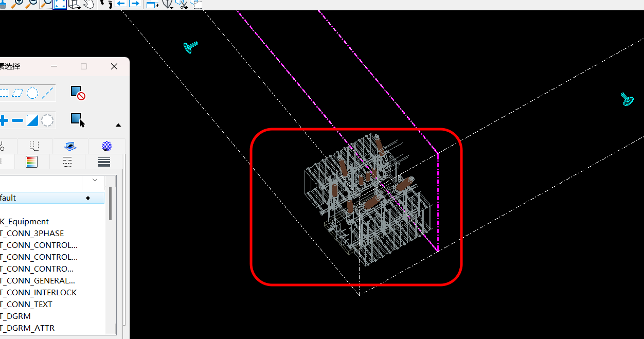Select the T_CONN_3PHASE level row
The height and width of the screenshot is (339, 644).
coord(52,234)
